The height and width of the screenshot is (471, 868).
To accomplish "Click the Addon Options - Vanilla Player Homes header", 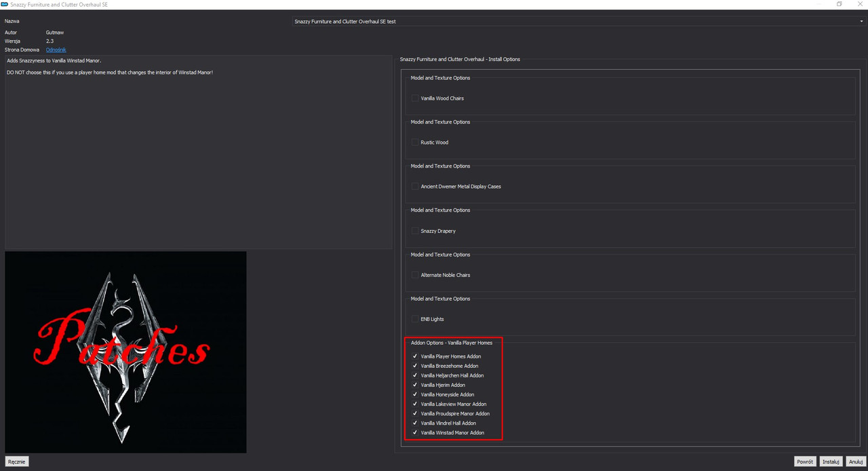I will tap(452, 343).
